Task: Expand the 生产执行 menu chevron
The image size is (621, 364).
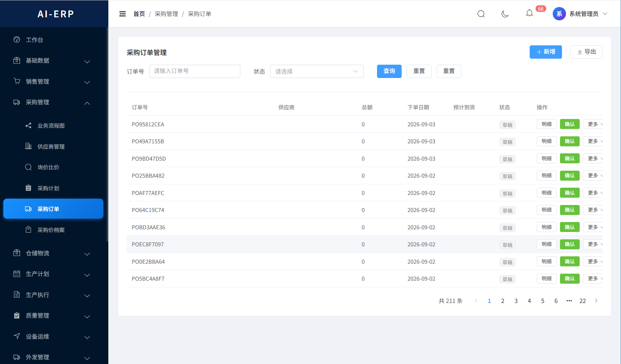Action: tap(87, 296)
